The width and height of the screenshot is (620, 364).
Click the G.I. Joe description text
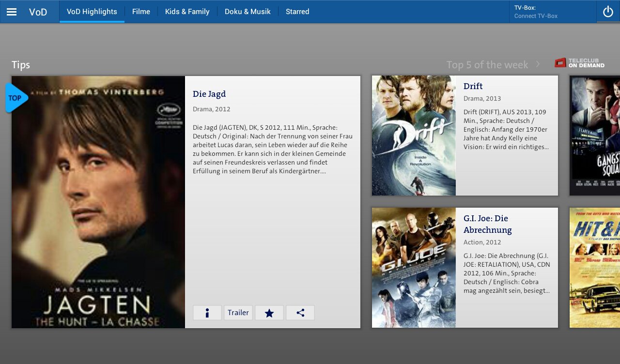click(x=507, y=273)
